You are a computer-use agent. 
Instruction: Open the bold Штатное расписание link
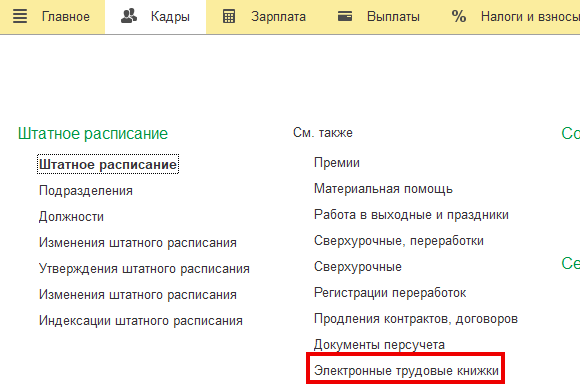108,164
